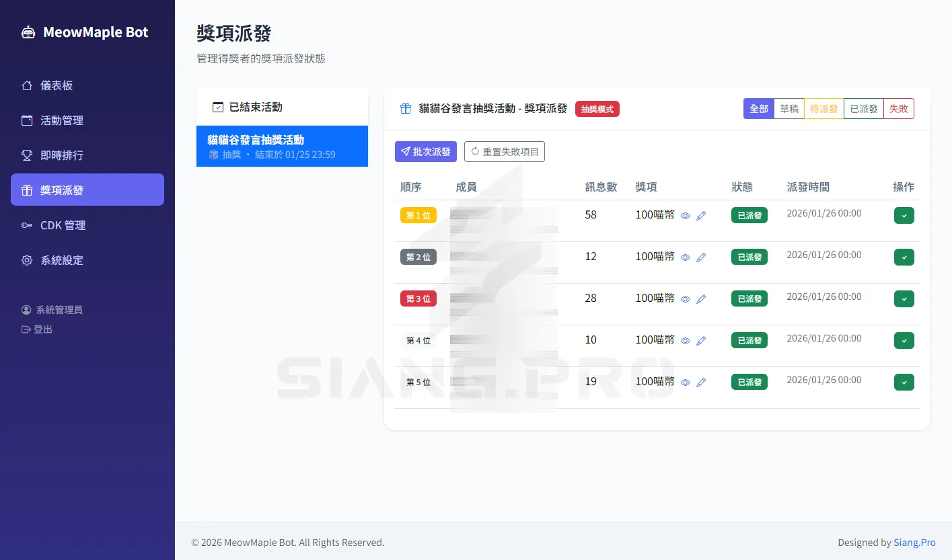
Task: View prize details for the 第 1 位 winner
Action: (685, 215)
